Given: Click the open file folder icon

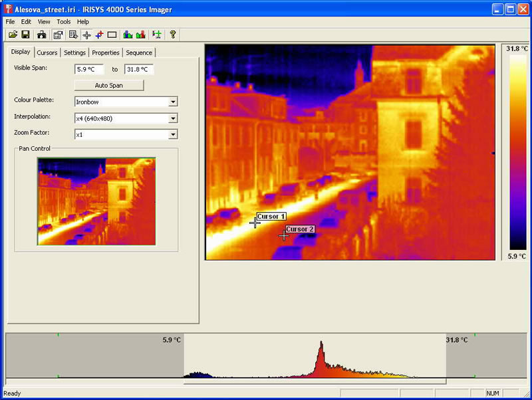Looking at the screenshot, I should tap(13, 35).
